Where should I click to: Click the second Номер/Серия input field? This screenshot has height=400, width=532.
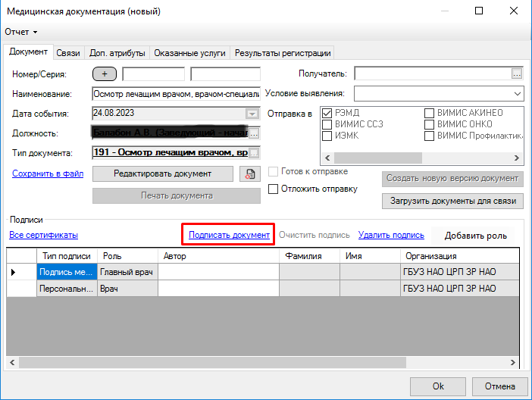tap(225, 74)
